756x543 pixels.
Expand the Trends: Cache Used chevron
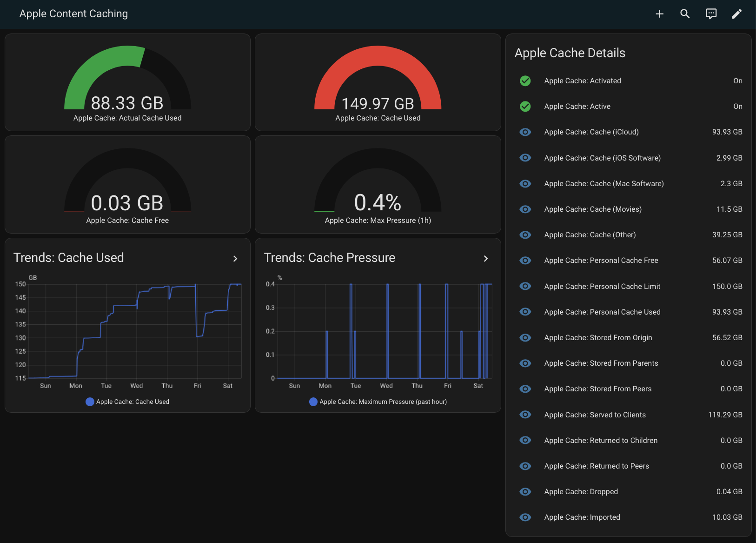pyautogui.click(x=235, y=259)
